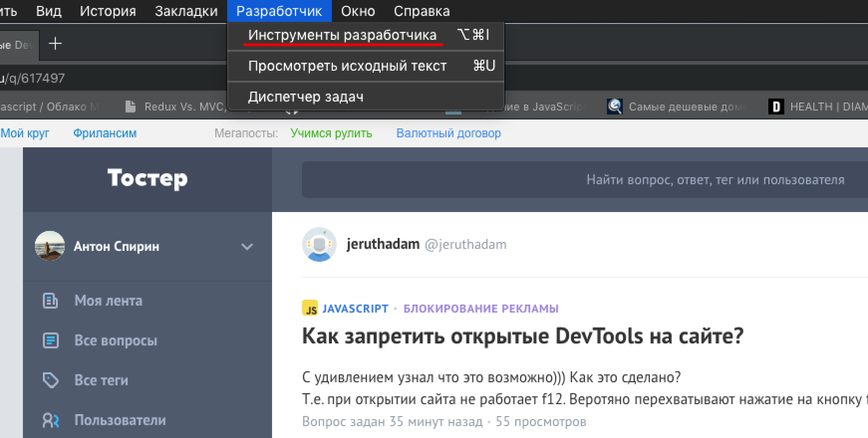This screenshot has height=438, width=868.
Task: Open Мой круг link
Action: coord(25,133)
